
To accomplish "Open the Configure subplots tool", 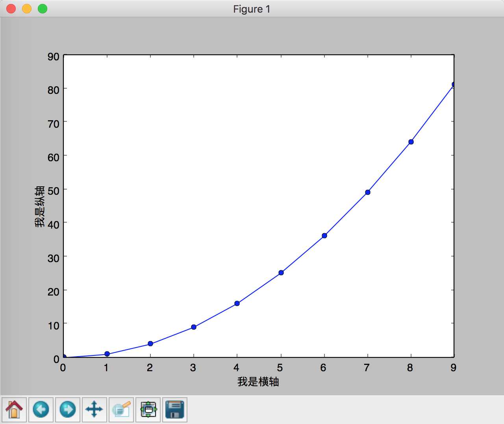I will (x=148, y=409).
